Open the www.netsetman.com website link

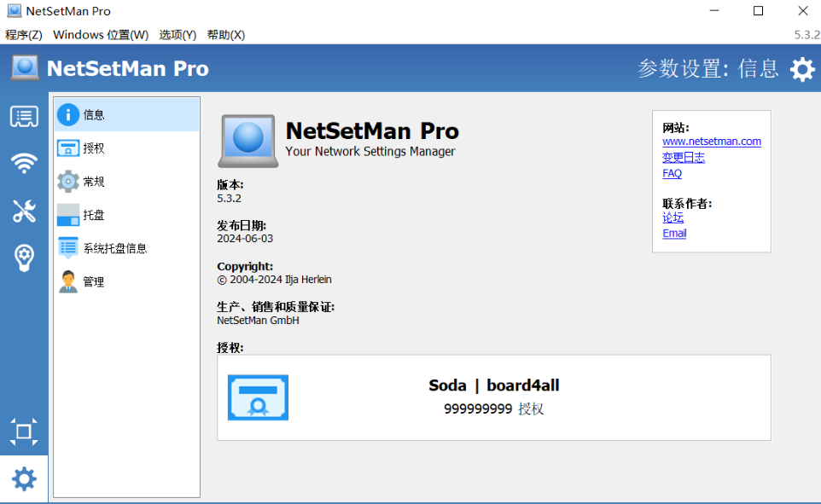[x=712, y=142]
